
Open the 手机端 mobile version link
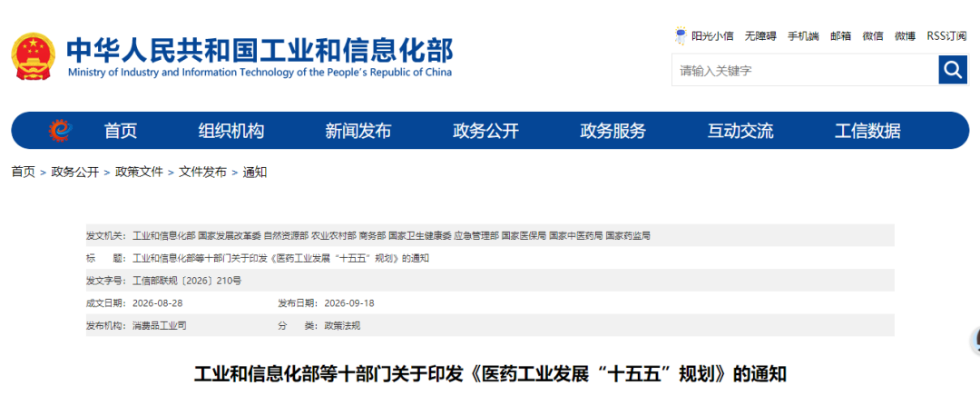pyautogui.click(x=803, y=36)
